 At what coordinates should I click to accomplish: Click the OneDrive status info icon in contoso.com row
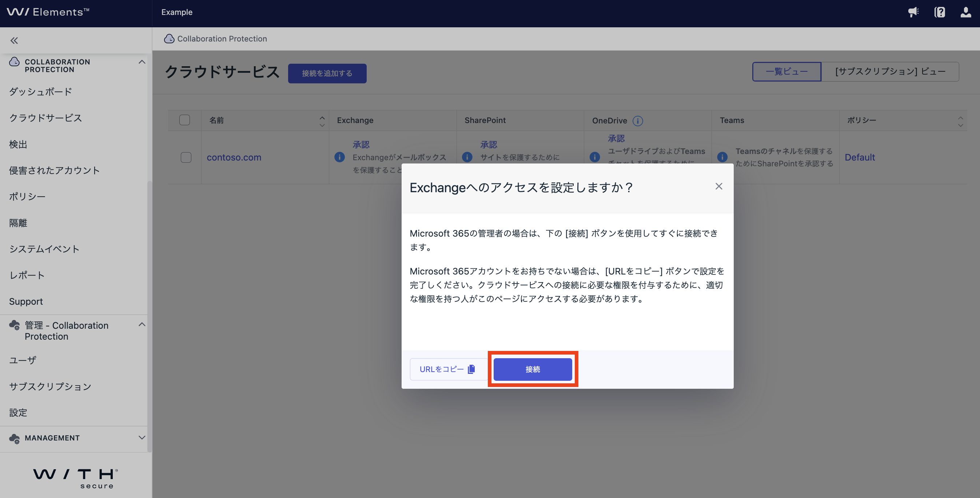coord(595,157)
